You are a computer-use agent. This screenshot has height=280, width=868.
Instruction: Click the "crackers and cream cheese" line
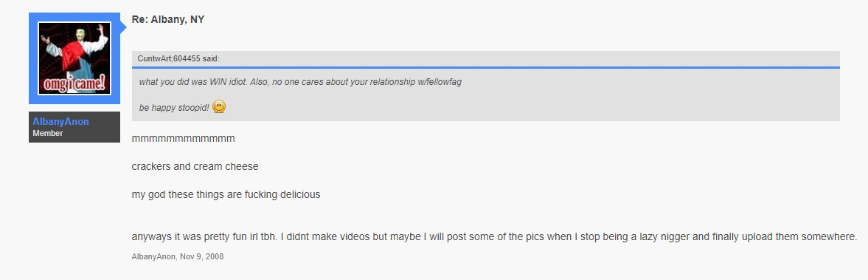click(195, 166)
